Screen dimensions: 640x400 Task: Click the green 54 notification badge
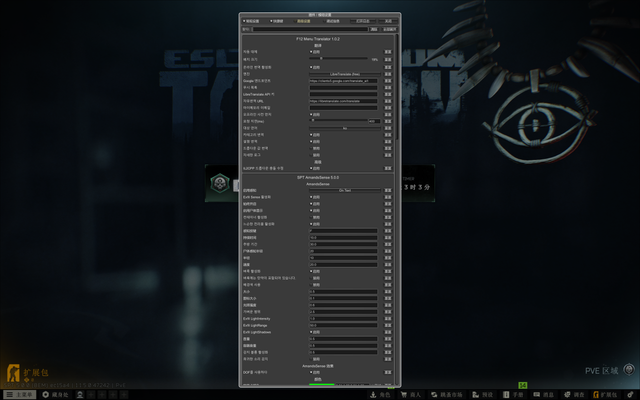click(x=523, y=385)
